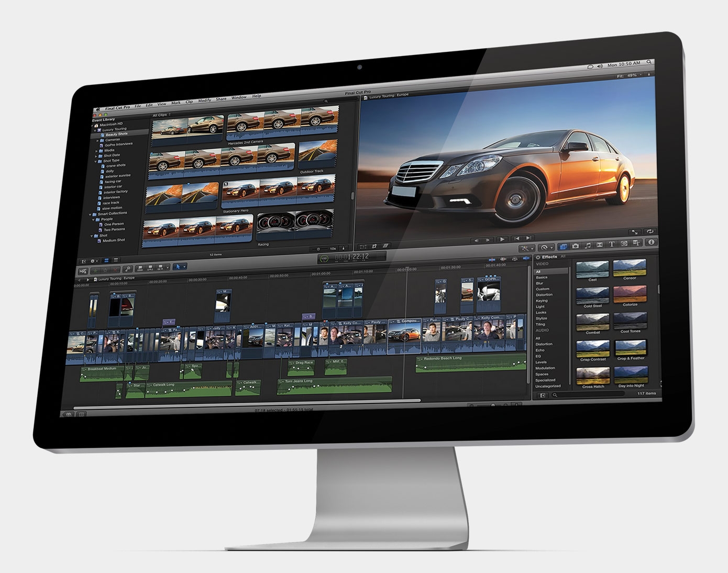Go to previous edit in viewer
The width and height of the screenshot is (728, 573).
point(517,238)
